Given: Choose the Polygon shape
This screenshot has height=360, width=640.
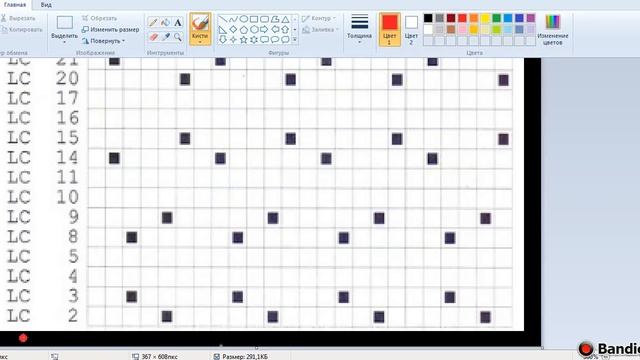Looking at the screenshot, I should [275, 19].
